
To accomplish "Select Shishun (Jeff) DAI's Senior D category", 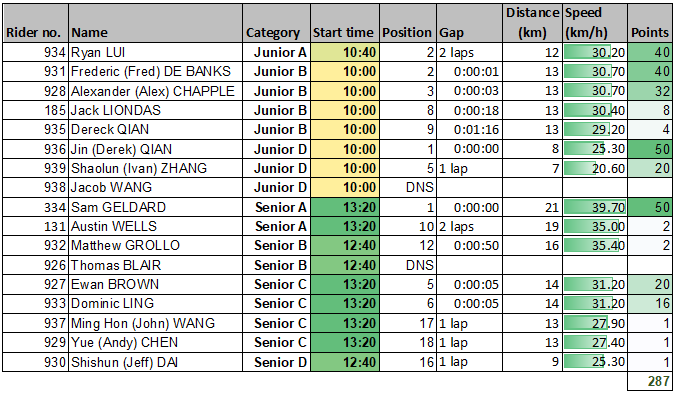I will [276, 362].
